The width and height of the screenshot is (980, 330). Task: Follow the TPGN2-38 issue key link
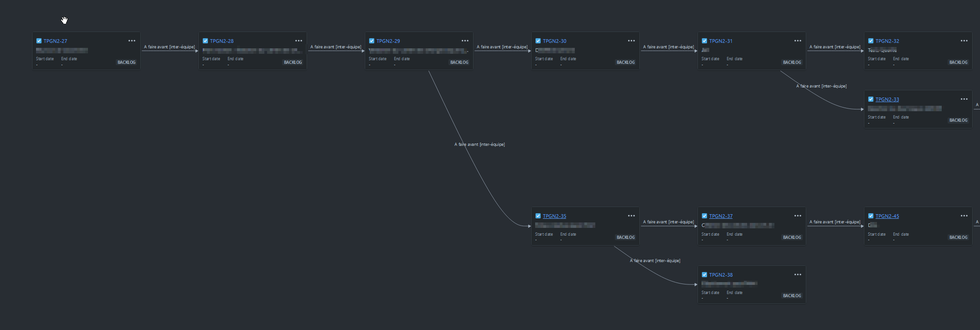(721, 275)
